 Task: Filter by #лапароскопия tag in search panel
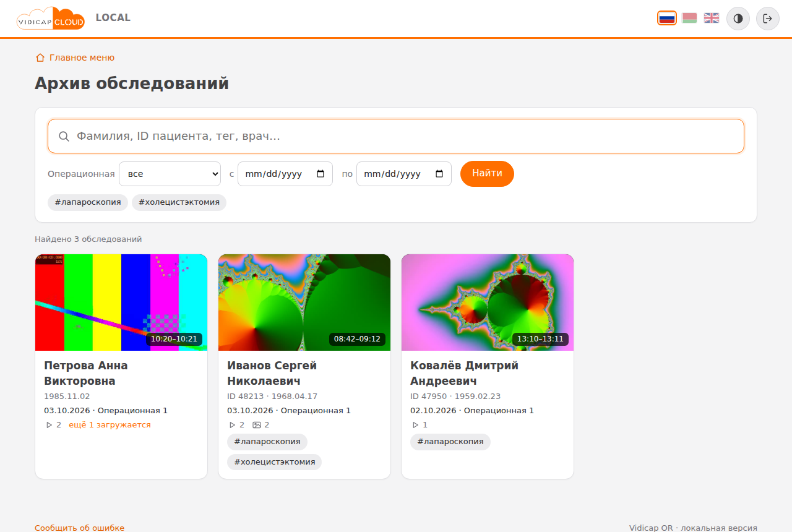88,202
